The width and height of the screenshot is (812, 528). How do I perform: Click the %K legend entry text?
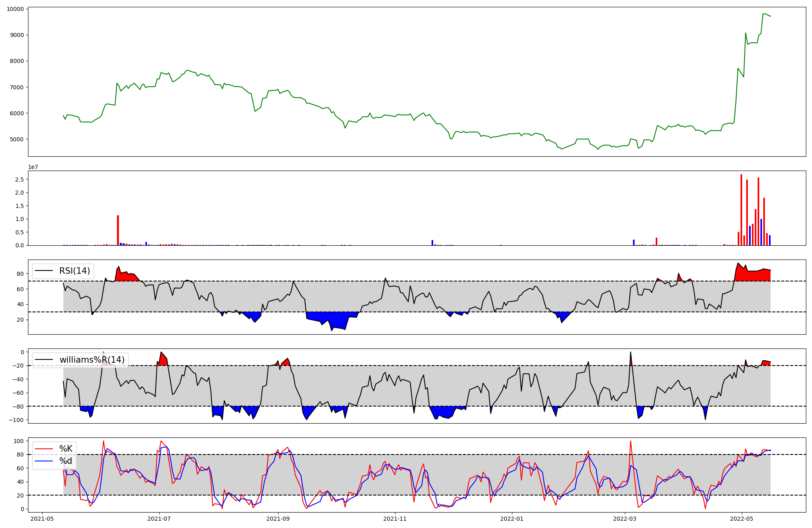pyautogui.click(x=66, y=449)
